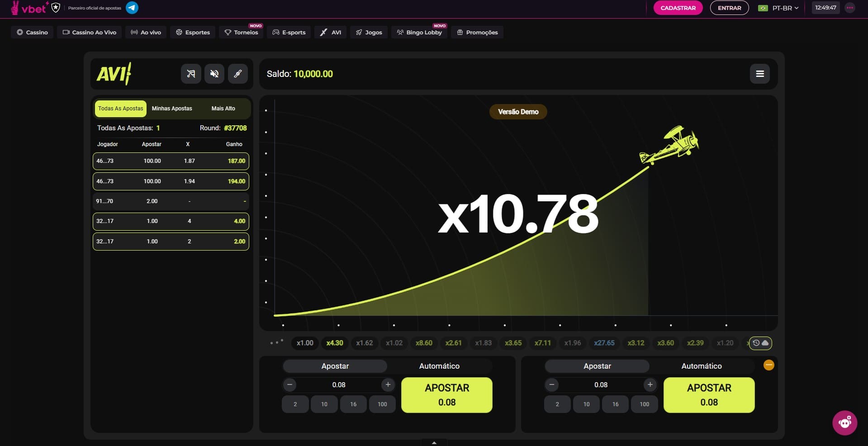Open the Torneios menu
This screenshot has height=446, width=868.
coord(241,32)
